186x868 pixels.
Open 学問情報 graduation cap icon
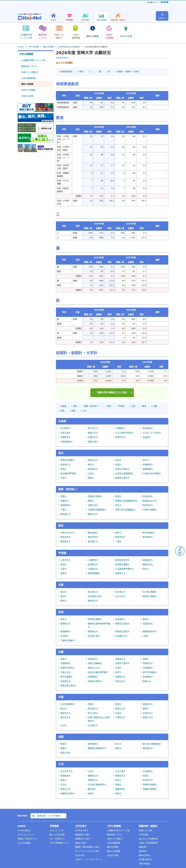click(69, 17)
